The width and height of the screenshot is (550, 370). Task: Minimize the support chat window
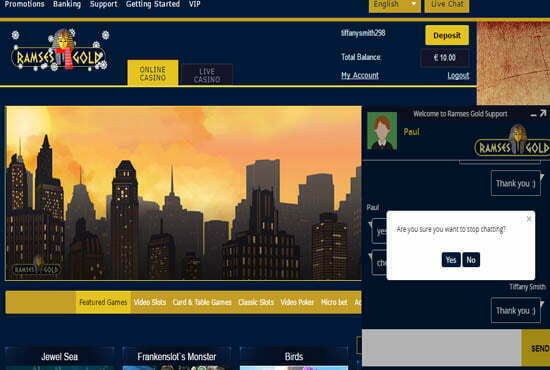(533, 114)
